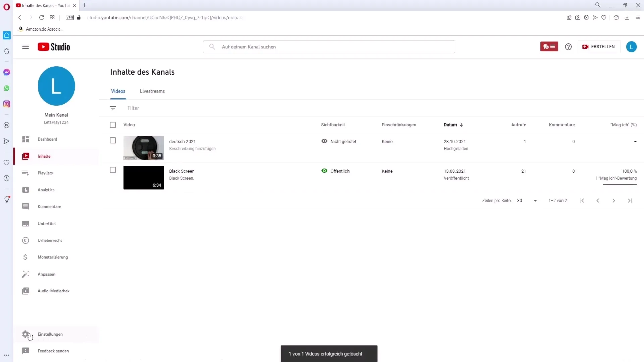
Task: Switch to Livestreams tab
Action: (x=152, y=91)
